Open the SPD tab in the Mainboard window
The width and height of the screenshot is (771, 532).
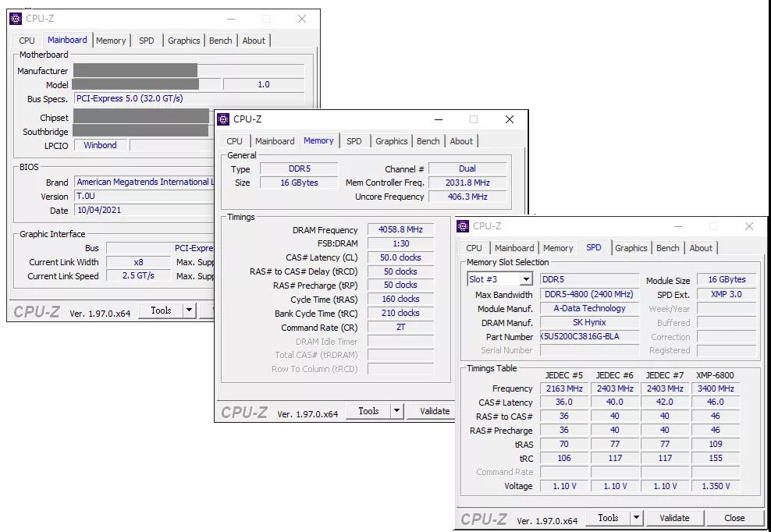click(x=147, y=41)
